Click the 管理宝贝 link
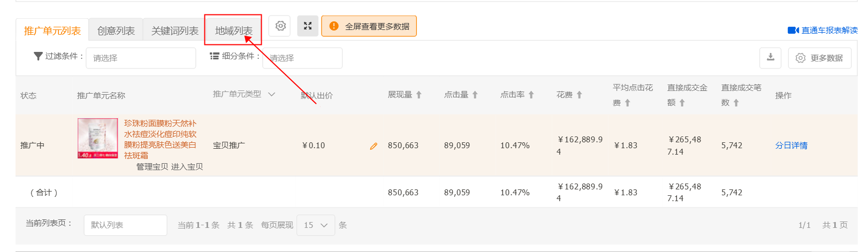 pyautogui.click(x=153, y=167)
